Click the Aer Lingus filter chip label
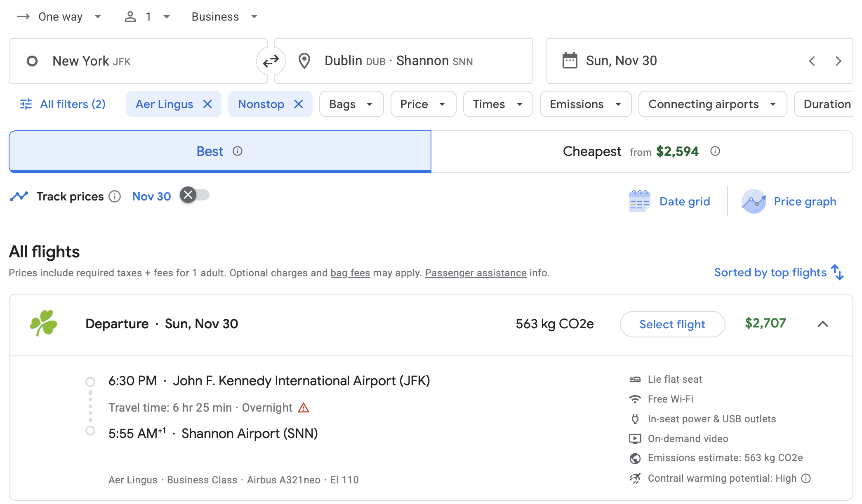 [x=165, y=104]
